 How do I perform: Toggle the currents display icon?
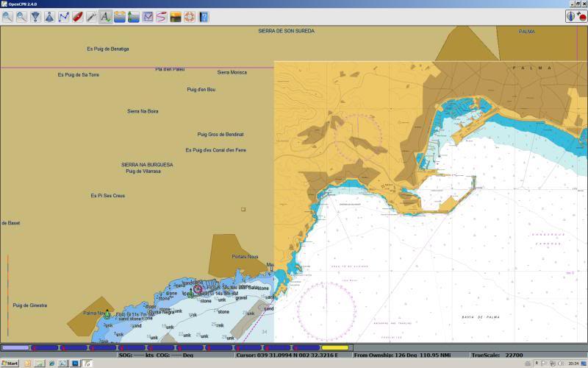point(134,16)
